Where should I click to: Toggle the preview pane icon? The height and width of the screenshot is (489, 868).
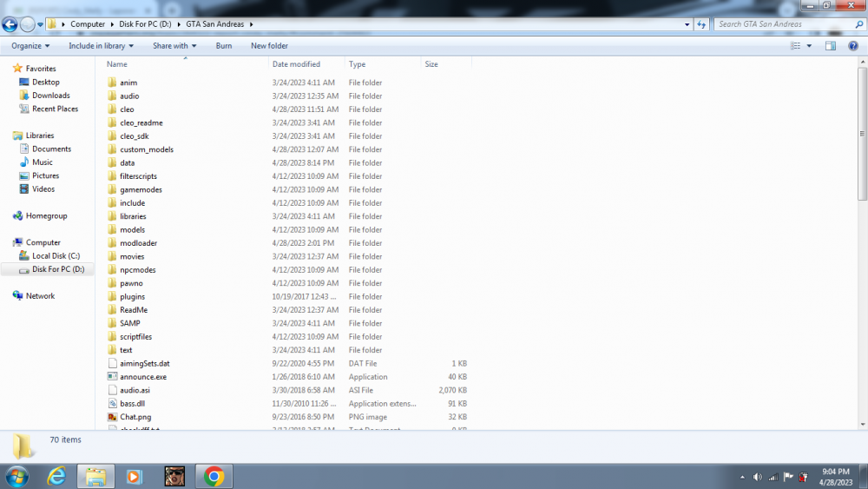[x=831, y=46]
